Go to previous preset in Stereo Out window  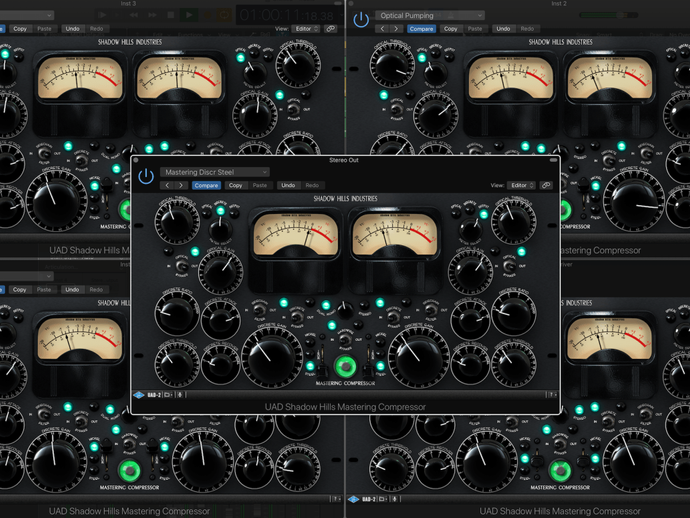pos(167,185)
